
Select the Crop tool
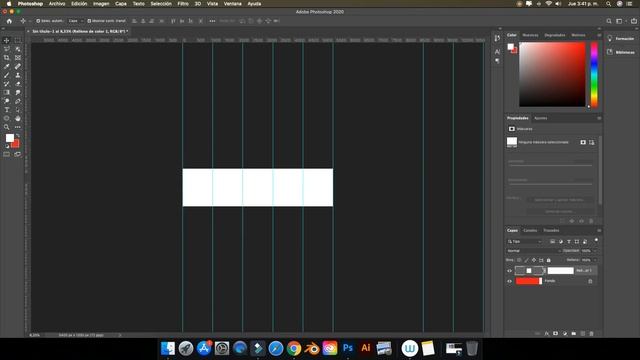pos(7,58)
